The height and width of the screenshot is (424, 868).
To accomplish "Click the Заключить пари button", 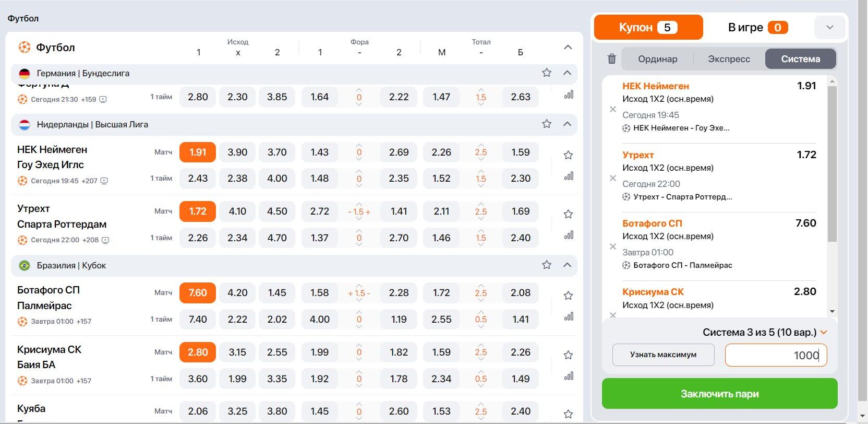I will (x=719, y=394).
